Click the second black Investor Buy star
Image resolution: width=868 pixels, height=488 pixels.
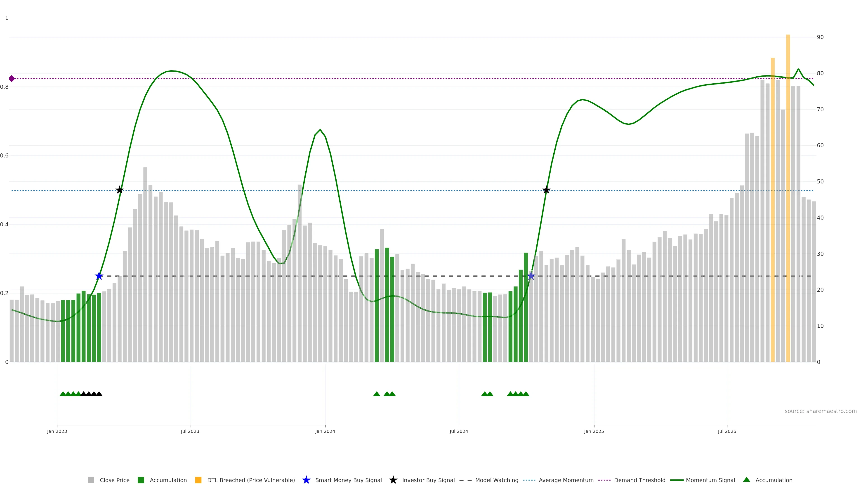(x=546, y=190)
